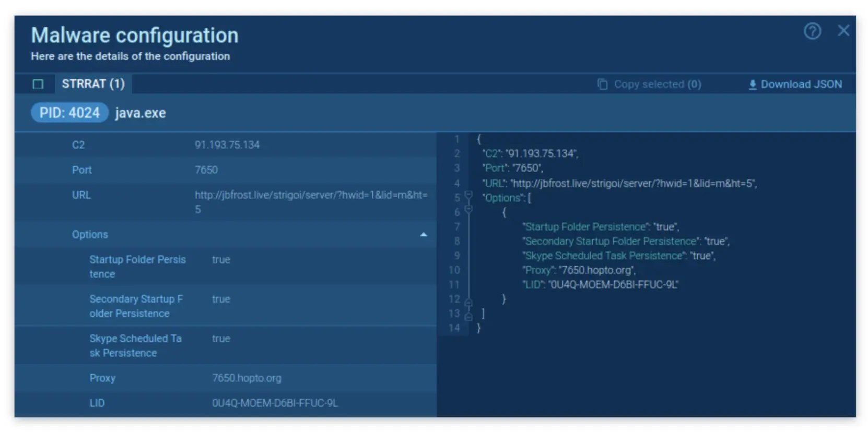Screen dimensions: 868x432
Task: Click the Options row label
Action: [x=90, y=235]
